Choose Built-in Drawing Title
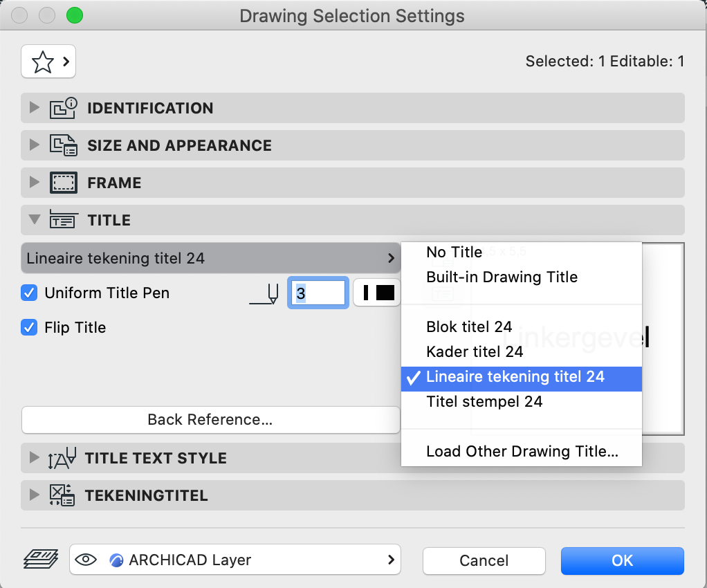Screen dimensions: 707x588 click(521, 277)
